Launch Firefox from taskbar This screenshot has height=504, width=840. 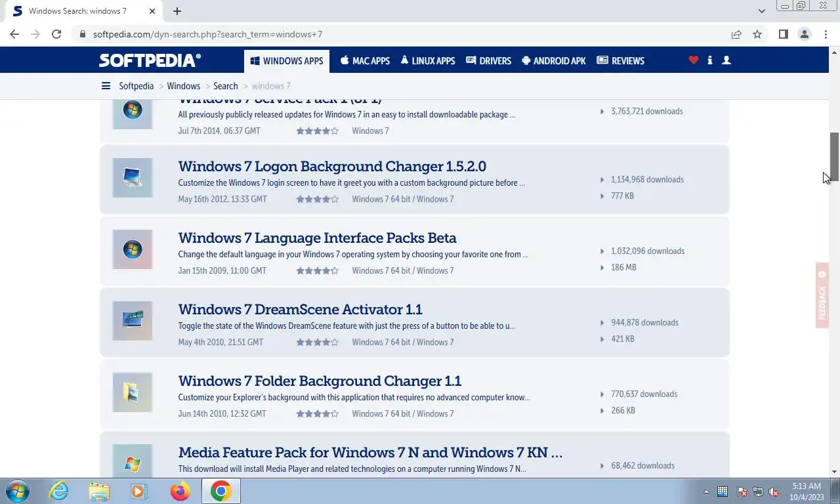180,491
